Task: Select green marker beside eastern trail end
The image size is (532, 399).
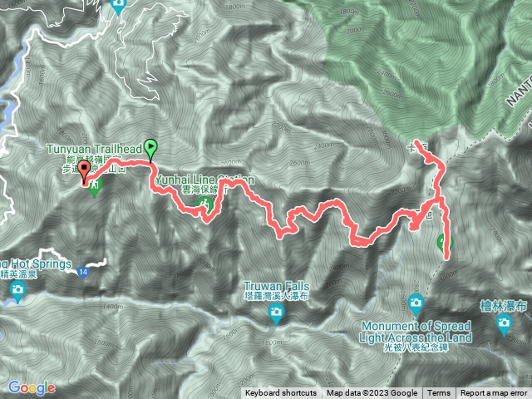Action: click(441, 242)
